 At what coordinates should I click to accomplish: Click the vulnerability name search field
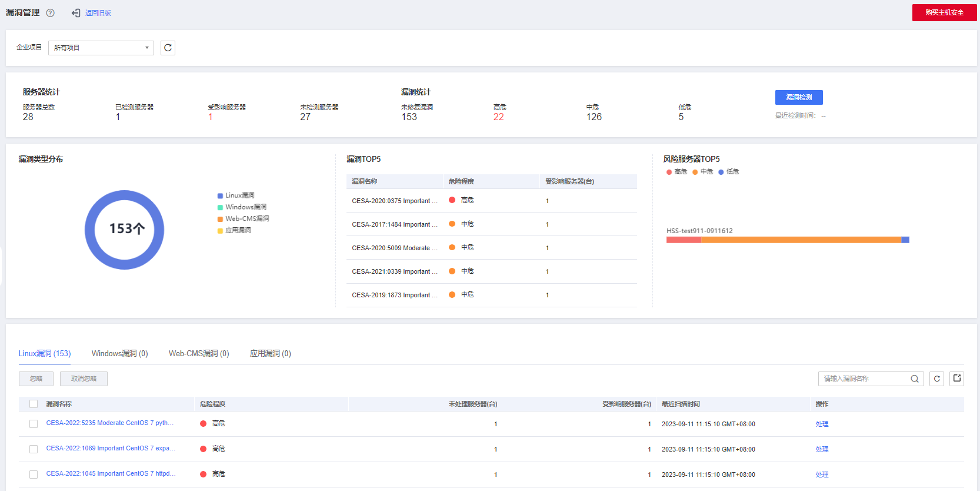(x=864, y=379)
